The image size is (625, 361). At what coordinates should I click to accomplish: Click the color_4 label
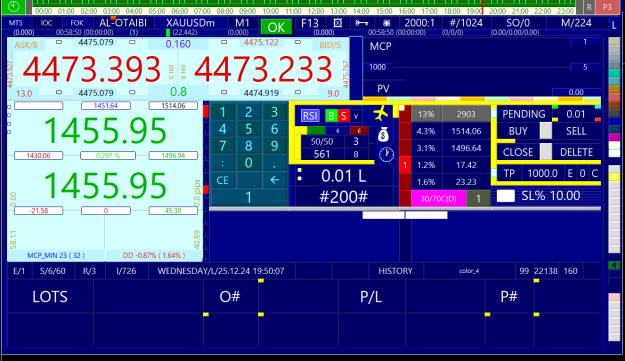click(469, 271)
